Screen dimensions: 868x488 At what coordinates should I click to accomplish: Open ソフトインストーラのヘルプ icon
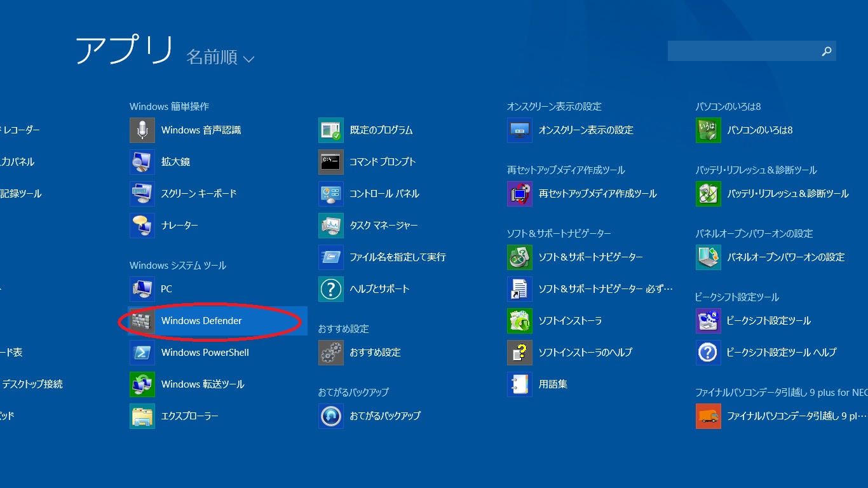[x=520, y=353]
